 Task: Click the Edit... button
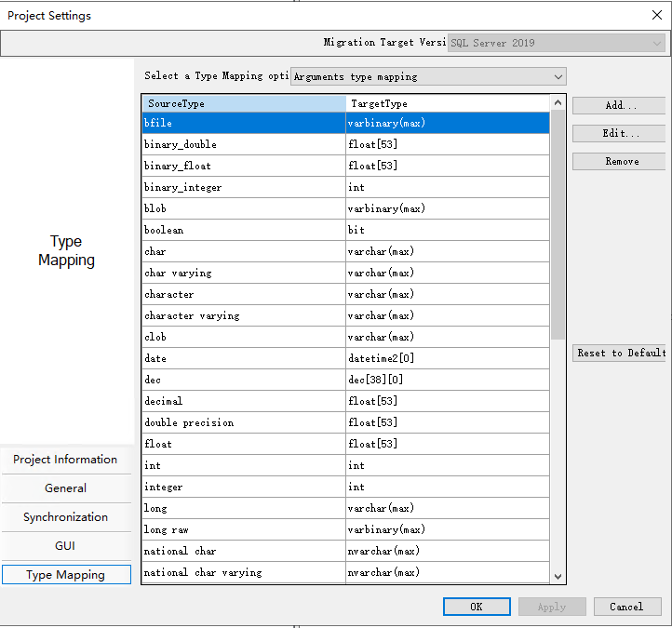tap(620, 133)
